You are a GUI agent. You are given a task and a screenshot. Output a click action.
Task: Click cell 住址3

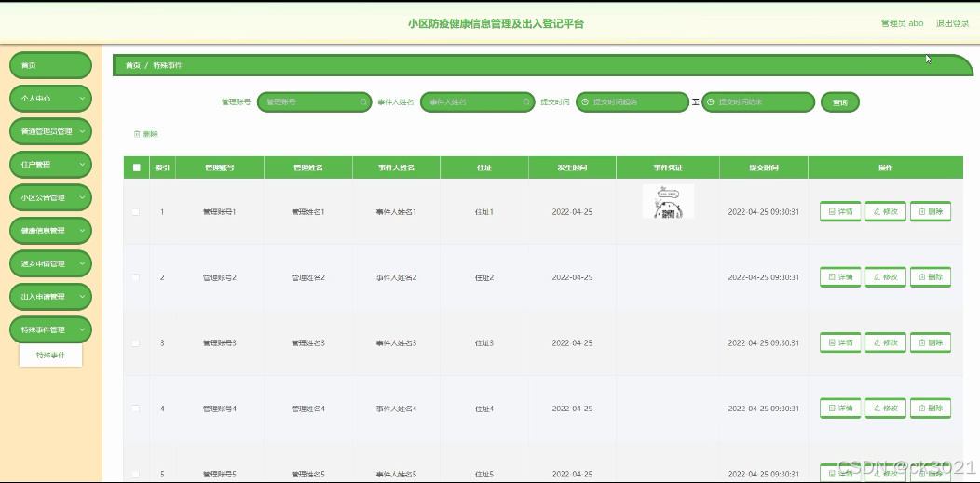pyautogui.click(x=484, y=342)
